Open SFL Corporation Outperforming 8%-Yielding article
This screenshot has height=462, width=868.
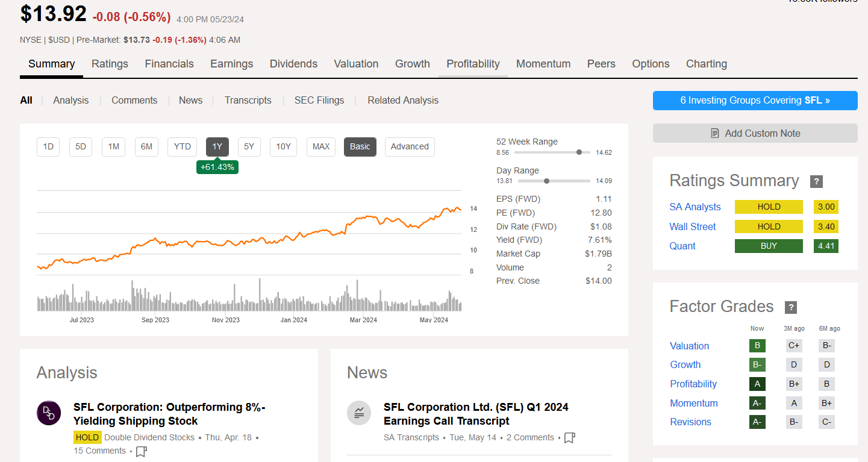(x=169, y=414)
